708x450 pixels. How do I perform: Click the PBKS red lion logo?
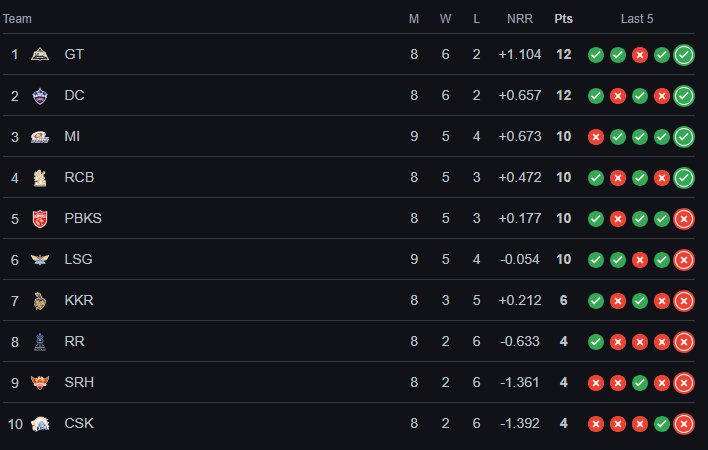tap(40, 218)
